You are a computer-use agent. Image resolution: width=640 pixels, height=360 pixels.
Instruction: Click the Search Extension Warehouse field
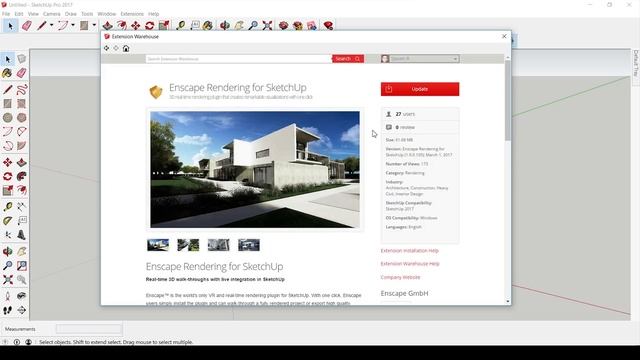(x=239, y=59)
